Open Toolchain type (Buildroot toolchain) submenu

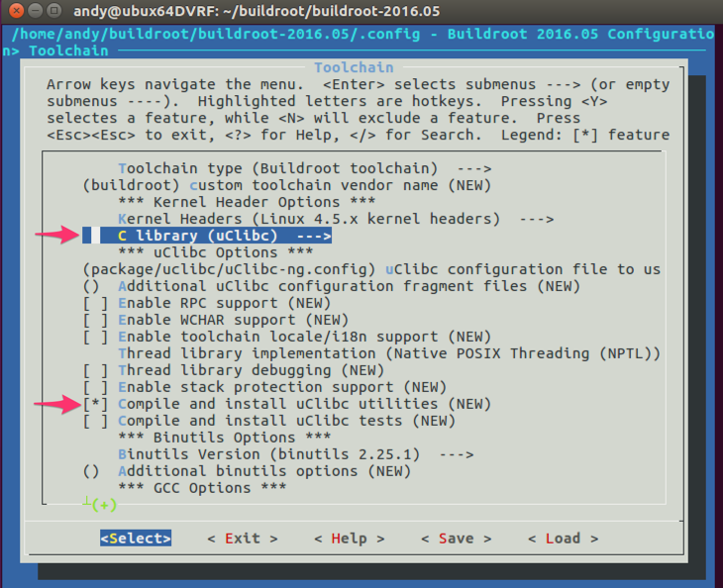305,168
